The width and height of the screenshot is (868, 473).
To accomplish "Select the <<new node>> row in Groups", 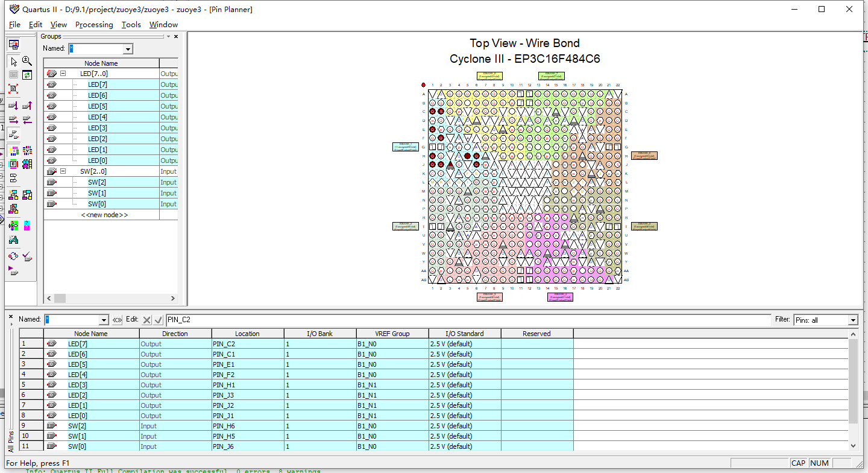I will pyautogui.click(x=104, y=215).
